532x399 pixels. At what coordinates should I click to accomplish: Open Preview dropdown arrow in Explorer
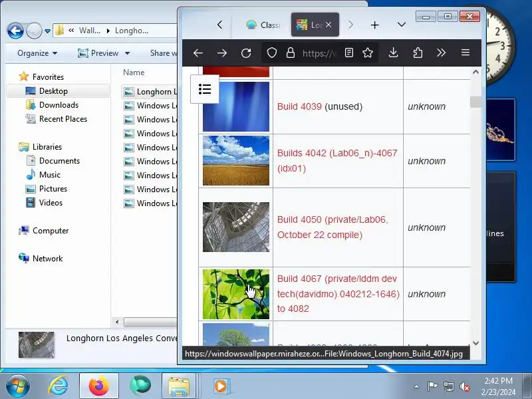pos(127,53)
